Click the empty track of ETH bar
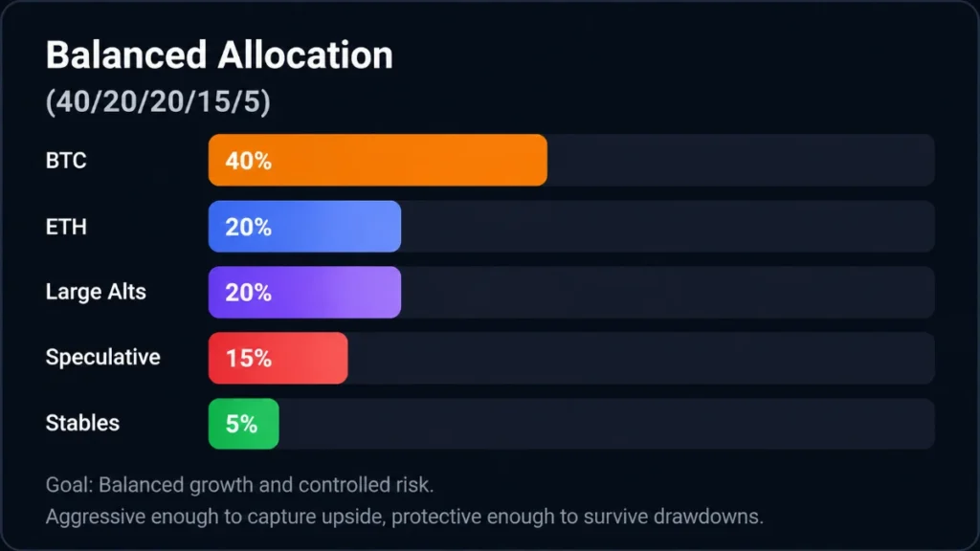The width and height of the screenshot is (980, 551). 668,226
